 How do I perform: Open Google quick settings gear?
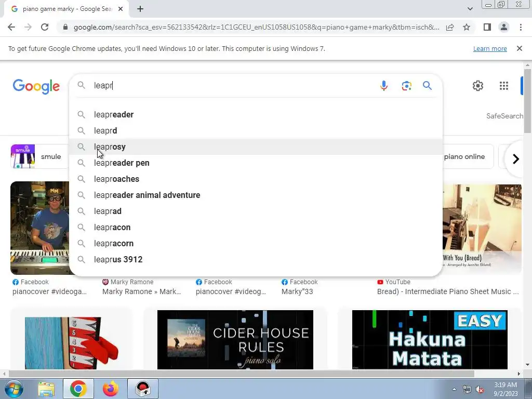[478, 86]
